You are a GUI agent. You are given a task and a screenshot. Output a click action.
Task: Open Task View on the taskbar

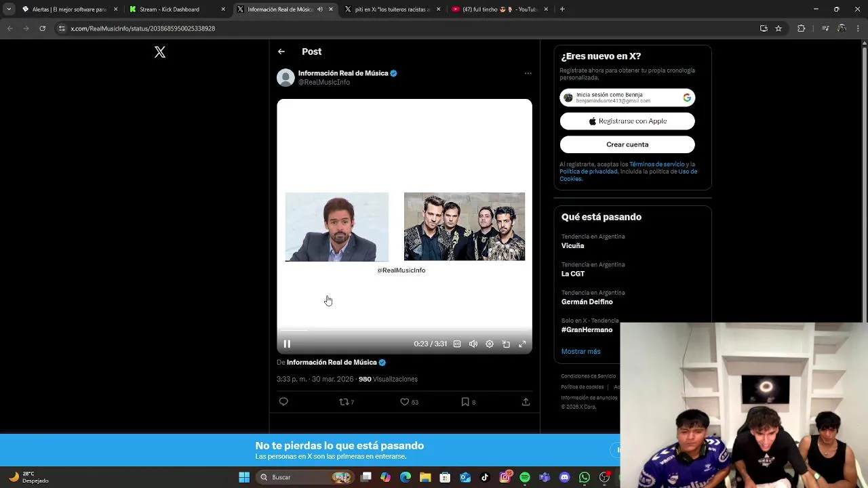366,477
